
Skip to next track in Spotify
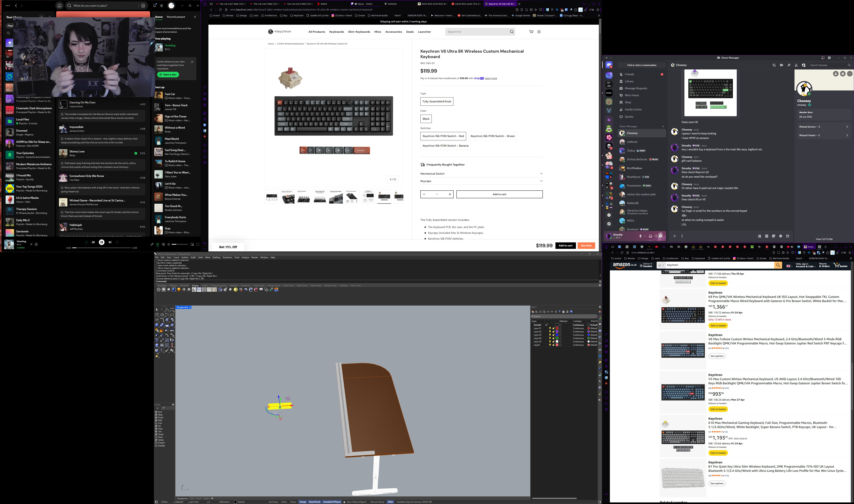pos(110,242)
